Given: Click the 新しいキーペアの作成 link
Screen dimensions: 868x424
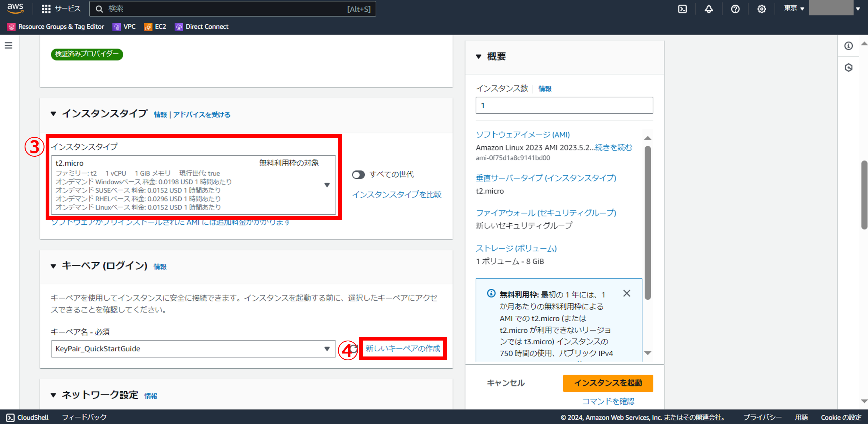Looking at the screenshot, I should coord(403,348).
